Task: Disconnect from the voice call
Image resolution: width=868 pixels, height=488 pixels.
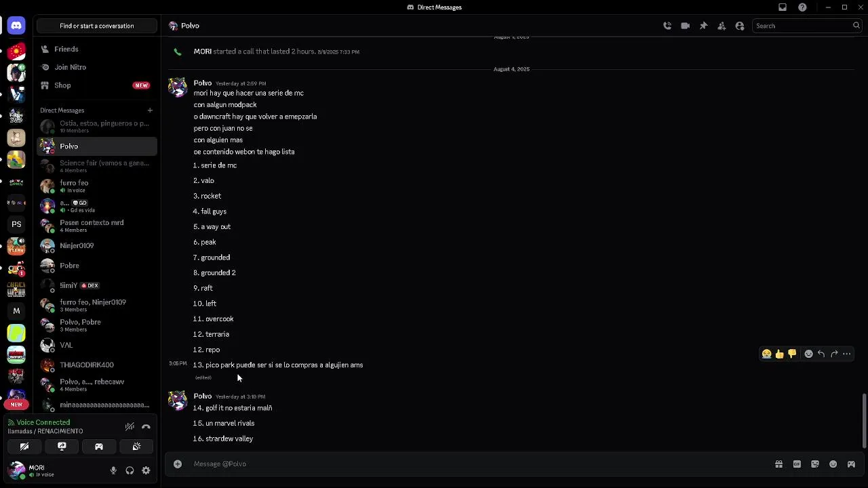Action: pos(146,427)
